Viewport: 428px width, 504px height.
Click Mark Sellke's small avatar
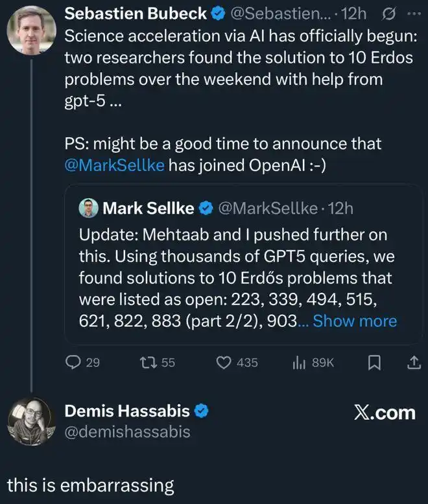(88, 208)
